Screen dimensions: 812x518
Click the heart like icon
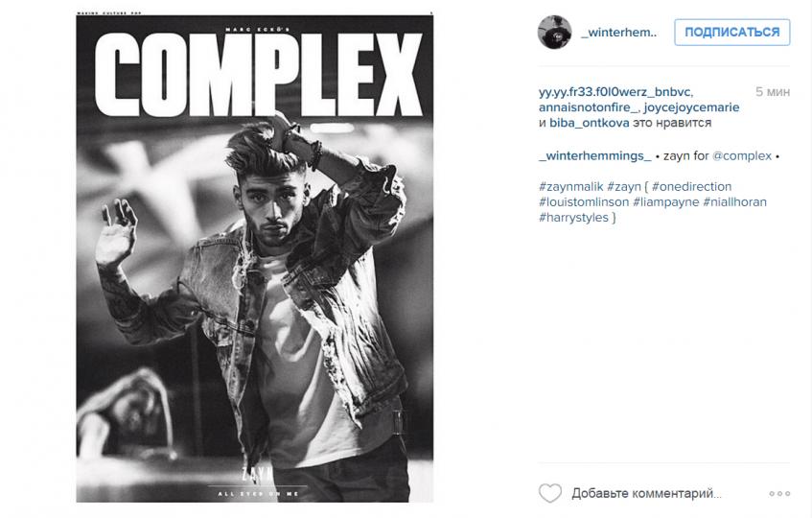(x=550, y=493)
